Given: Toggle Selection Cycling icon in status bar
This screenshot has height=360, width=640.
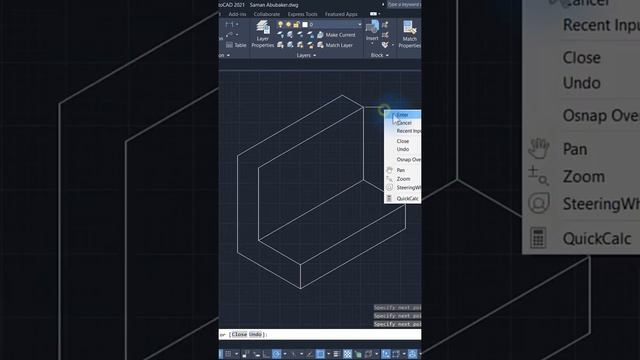Looking at the screenshot, I should click(x=358, y=353).
